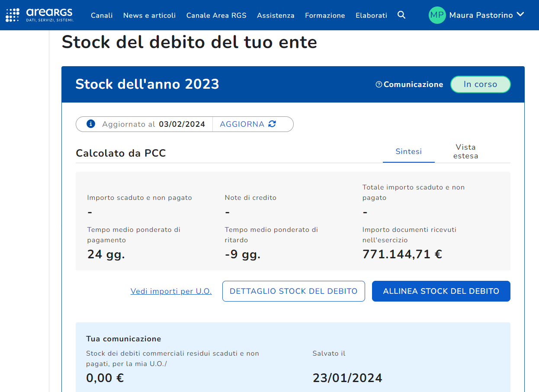Open the Canali menu
The height and width of the screenshot is (392, 539).
point(102,15)
